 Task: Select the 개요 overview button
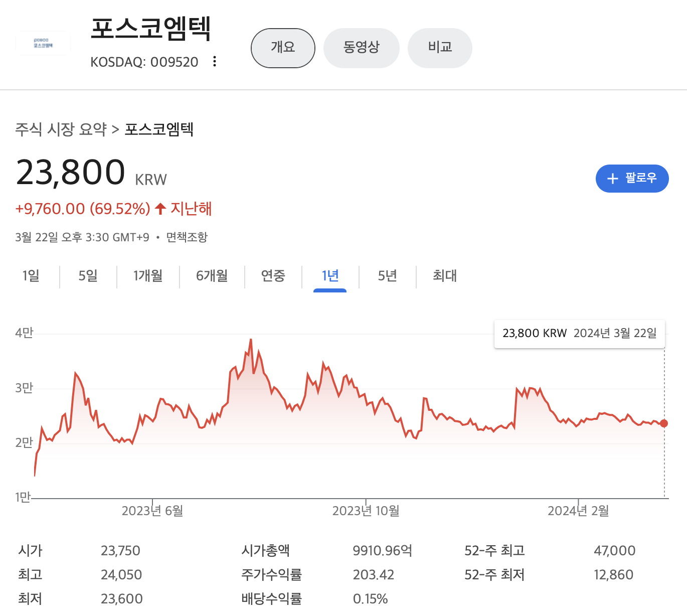(x=283, y=48)
